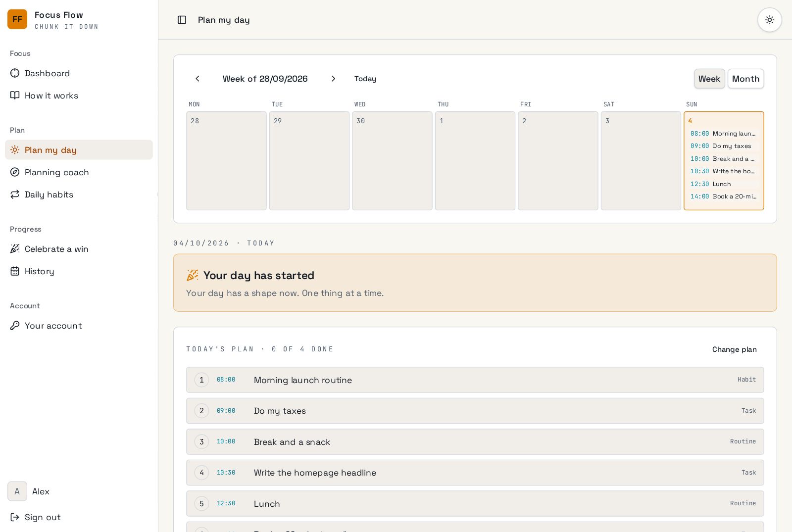The height and width of the screenshot is (532, 792).
Task: Click the Change plan button
Action: click(735, 349)
